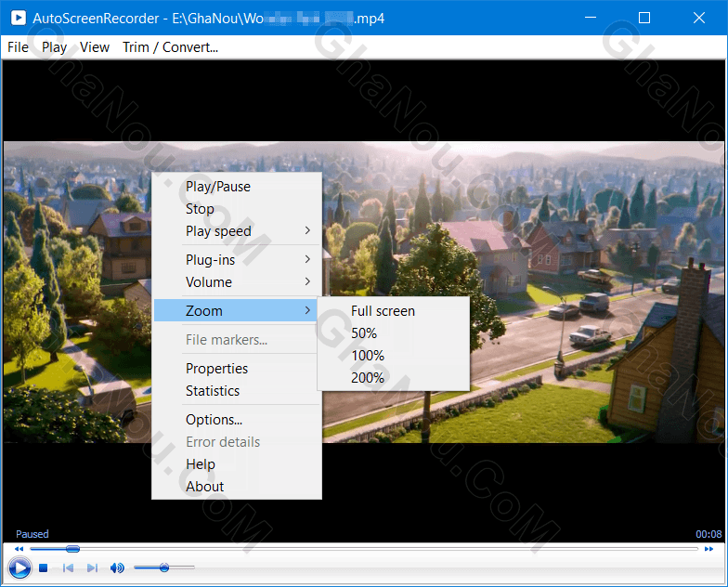The width and height of the screenshot is (728, 587).
Task: Open the View menu
Action: (x=95, y=47)
